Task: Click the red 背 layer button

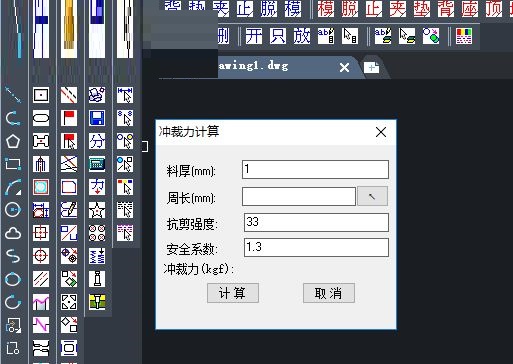Action: point(446,9)
